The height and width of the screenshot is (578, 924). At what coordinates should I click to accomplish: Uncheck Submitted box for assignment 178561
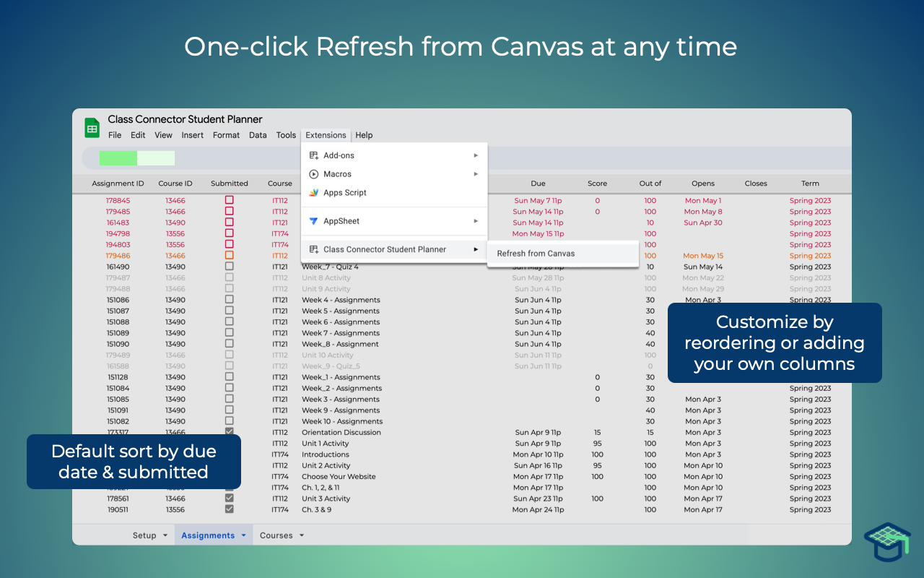point(230,498)
